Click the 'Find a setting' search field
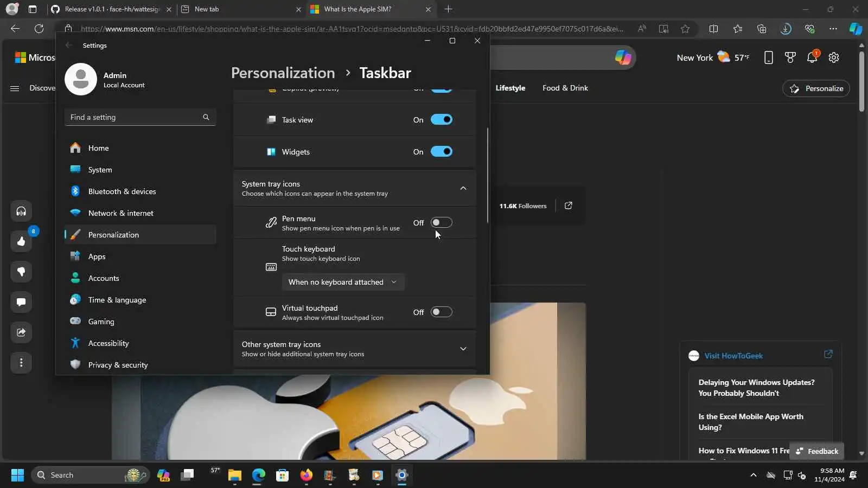Screen dimensions: 868x488 [x=140, y=117]
